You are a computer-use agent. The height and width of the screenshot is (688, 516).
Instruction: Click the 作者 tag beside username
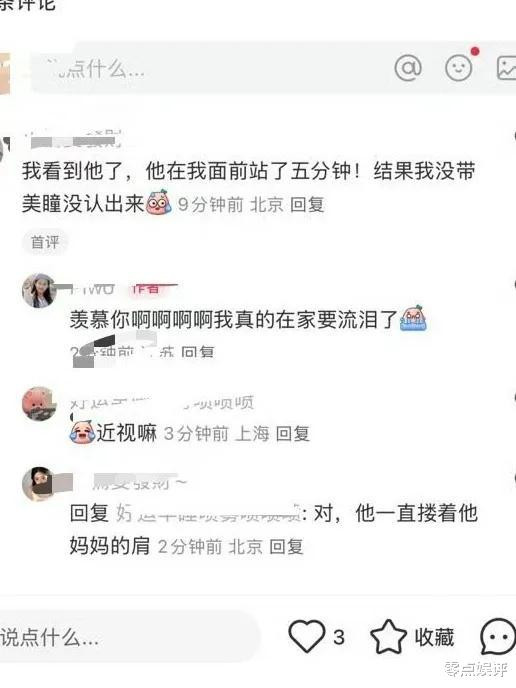(147, 289)
